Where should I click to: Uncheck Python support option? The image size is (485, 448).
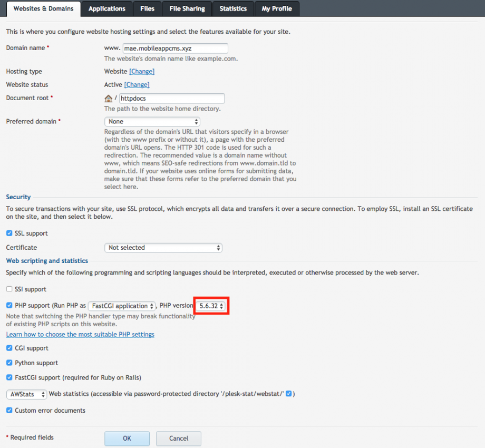9,363
